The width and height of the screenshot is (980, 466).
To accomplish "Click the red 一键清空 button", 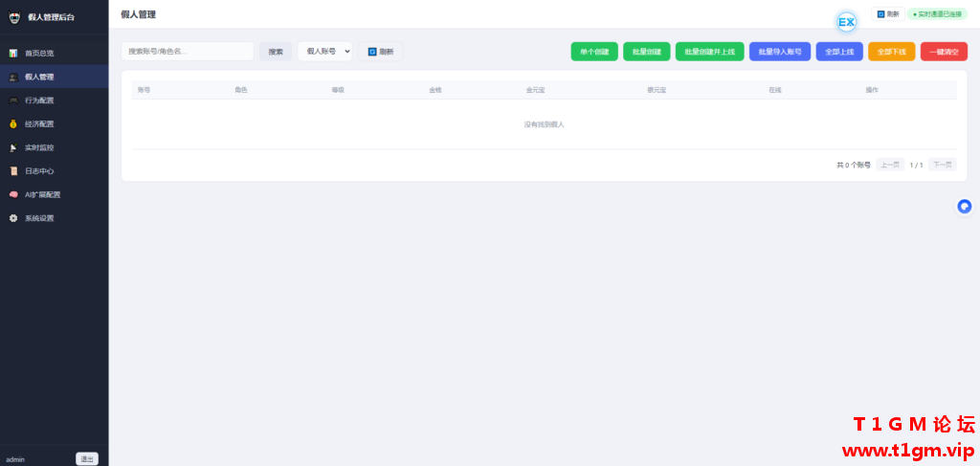I will [944, 52].
